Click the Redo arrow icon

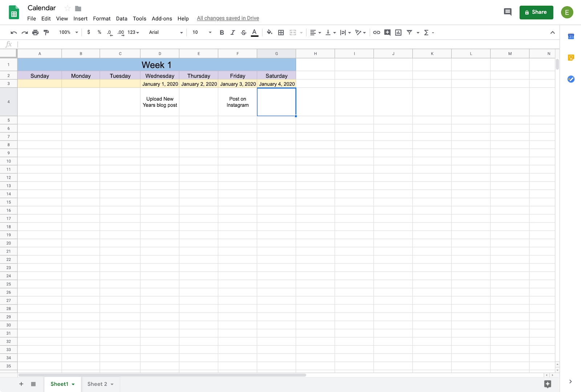[25, 33]
